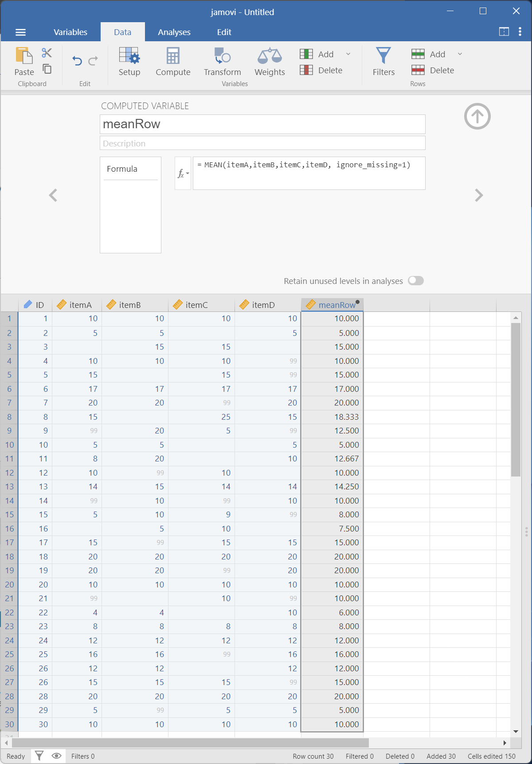Click the Transform variable icon
This screenshot has width=532, height=764.
click(x=223, y=62)
